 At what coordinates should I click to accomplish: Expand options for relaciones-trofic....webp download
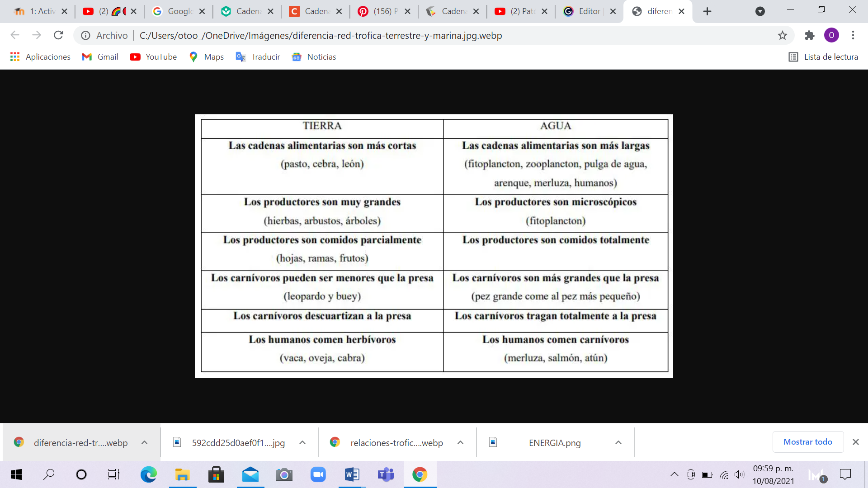pyautogui.click(x=460, y=442)
